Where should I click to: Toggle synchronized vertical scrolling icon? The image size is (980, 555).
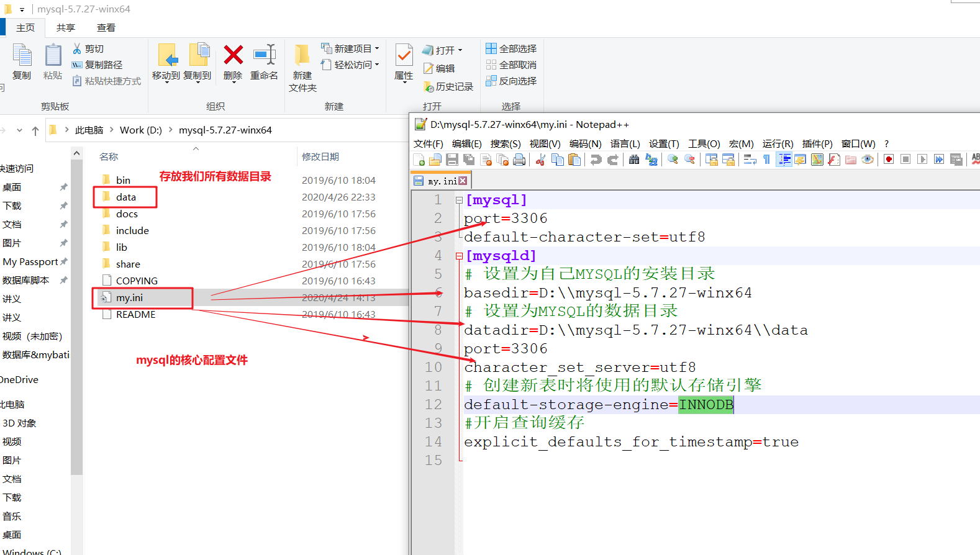point(711,160)
